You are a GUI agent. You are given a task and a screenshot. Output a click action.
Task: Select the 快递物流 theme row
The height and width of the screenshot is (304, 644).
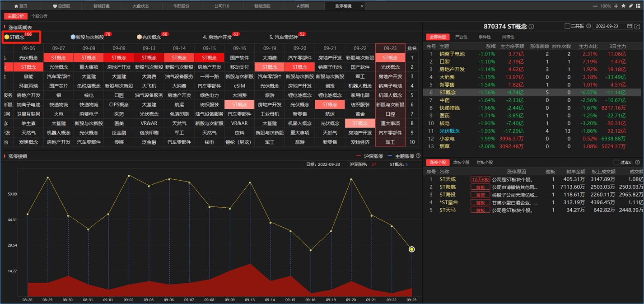[x=533, y=108]
